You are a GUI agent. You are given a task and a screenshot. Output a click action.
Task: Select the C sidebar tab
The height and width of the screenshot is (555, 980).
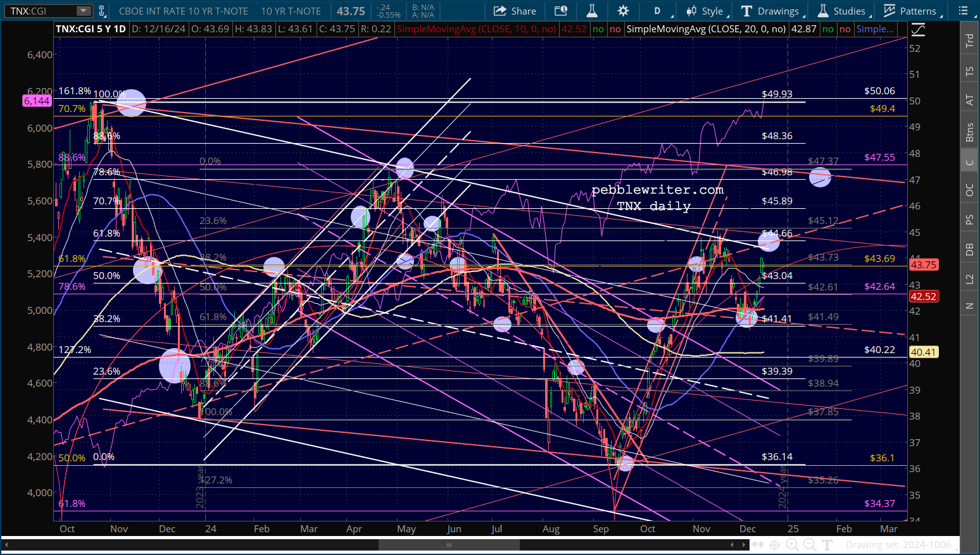pyautogui.click(x=969, y=162)
